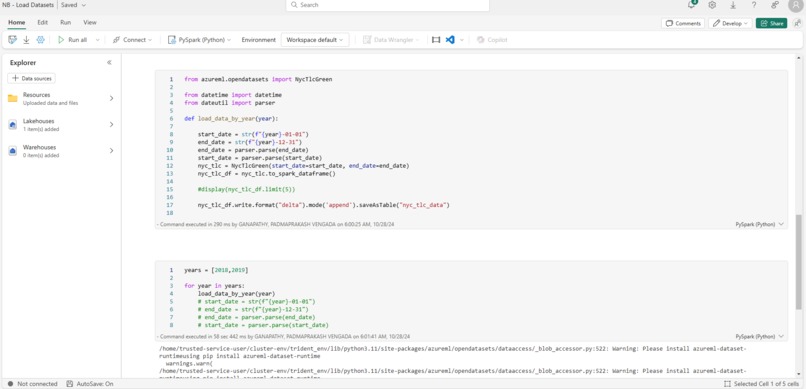Click AutoSave: On status indicator
This screenshot has height=389, width=806.
point(90,384)
